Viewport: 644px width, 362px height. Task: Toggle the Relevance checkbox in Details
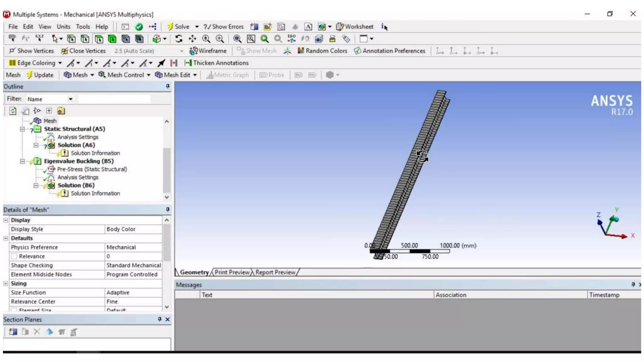tap(14, 256)
